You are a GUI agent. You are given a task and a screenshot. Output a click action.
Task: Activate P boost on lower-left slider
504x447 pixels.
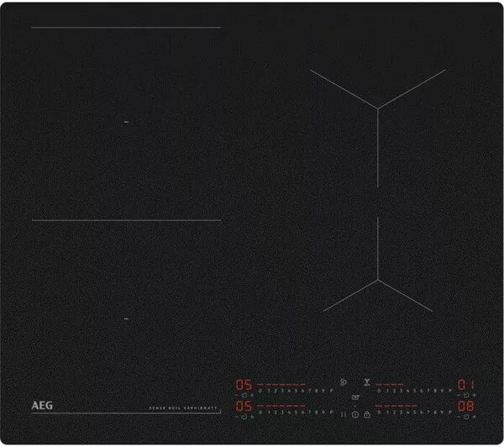click(331, 413)
